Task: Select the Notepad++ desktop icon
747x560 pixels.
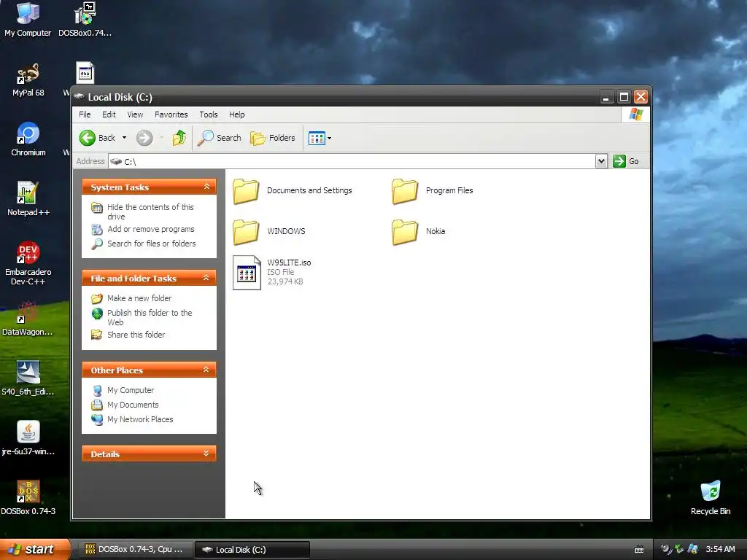Action: [28, 200]
